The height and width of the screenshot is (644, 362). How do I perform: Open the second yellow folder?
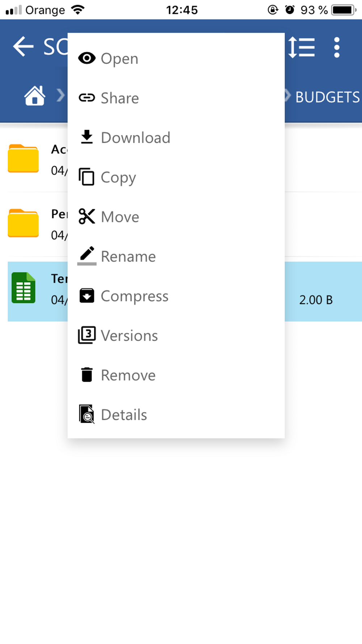point(23,223)
